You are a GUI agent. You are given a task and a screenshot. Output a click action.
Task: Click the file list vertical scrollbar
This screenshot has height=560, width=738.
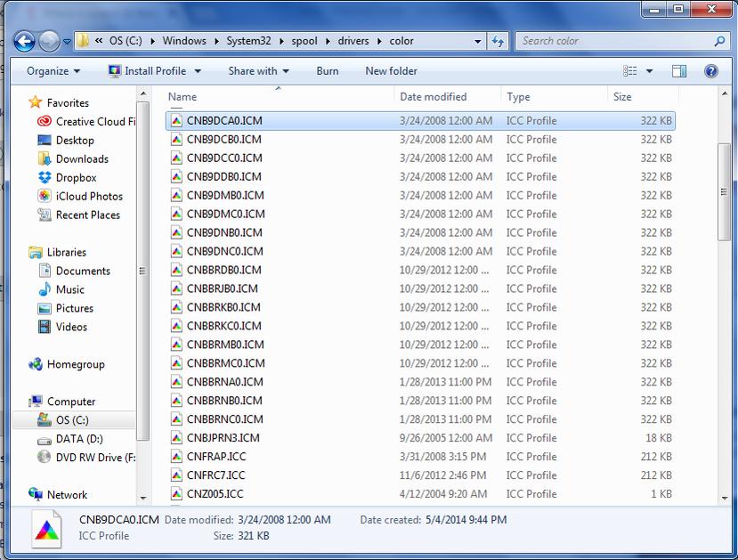click(725, 267)
